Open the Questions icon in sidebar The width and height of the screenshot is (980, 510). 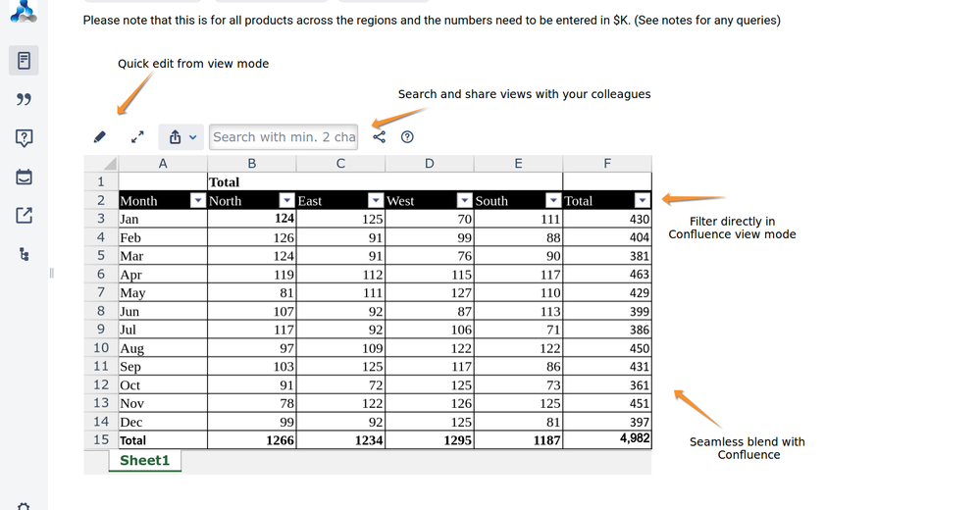point(24,138)
